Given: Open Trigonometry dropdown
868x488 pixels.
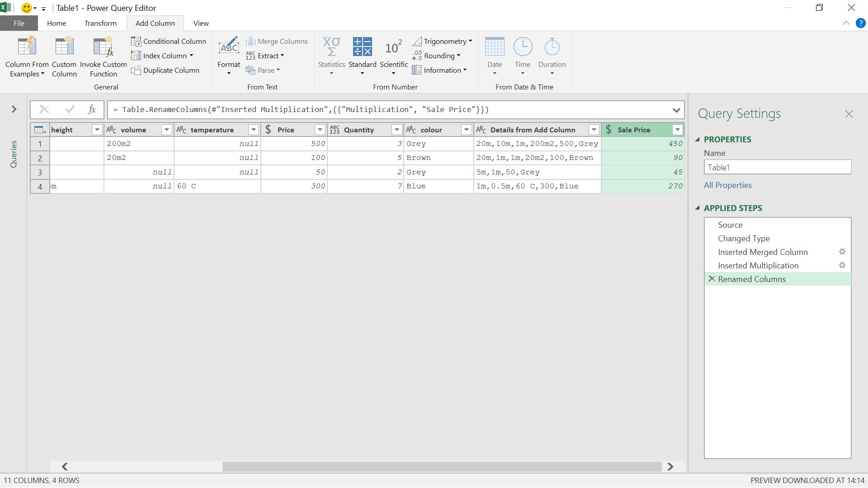Looking at the screenshot, I should 442,41.
